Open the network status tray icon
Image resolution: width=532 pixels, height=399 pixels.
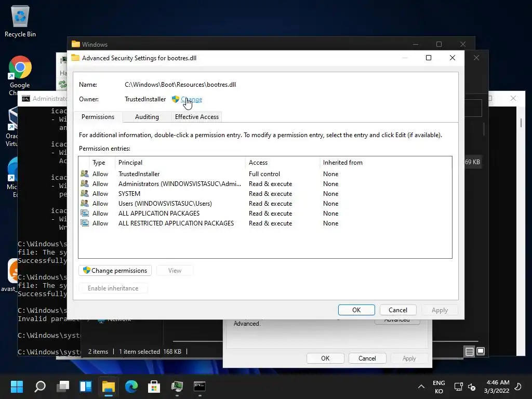458,387
